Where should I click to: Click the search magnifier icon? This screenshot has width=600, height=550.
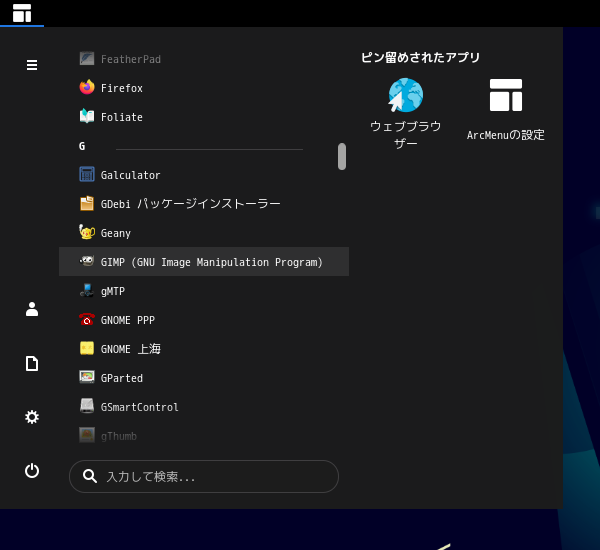pyautogui.click(x=90, y=476)
